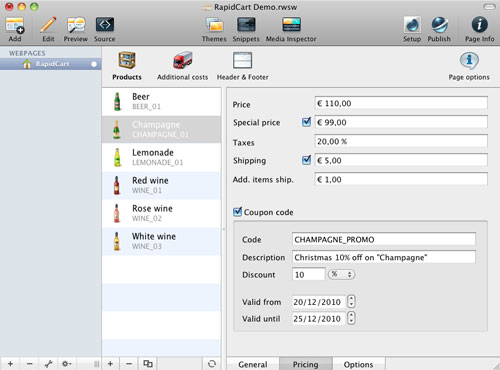Select the Rose wine product row
Image resolution: width=500 pixels, height=370 pixels.
(161, 214)
